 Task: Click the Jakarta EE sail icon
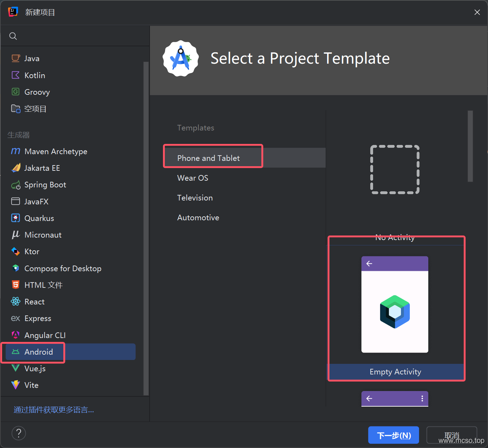coord(16,168)
